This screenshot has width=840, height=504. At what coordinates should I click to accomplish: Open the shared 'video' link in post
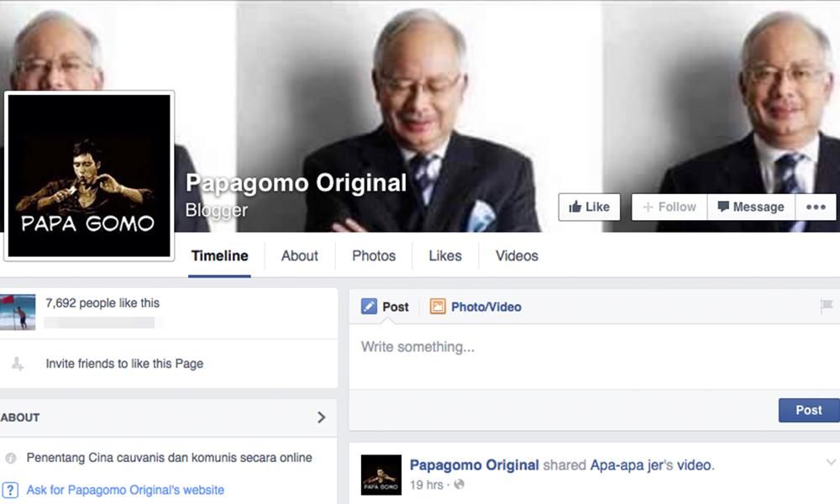695,465
